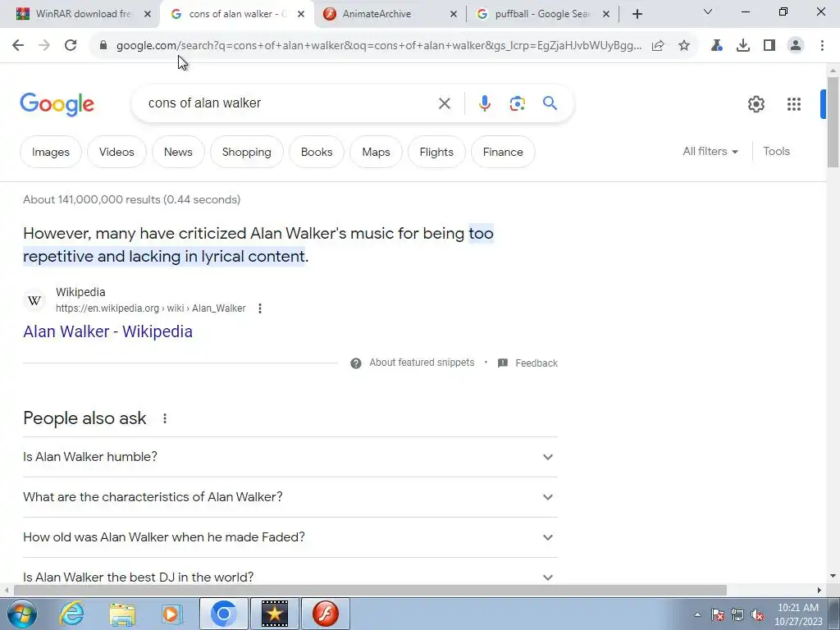Screen dimensions: 840x630
Task: Click About featured snippets link
Action: pos(422,363)
